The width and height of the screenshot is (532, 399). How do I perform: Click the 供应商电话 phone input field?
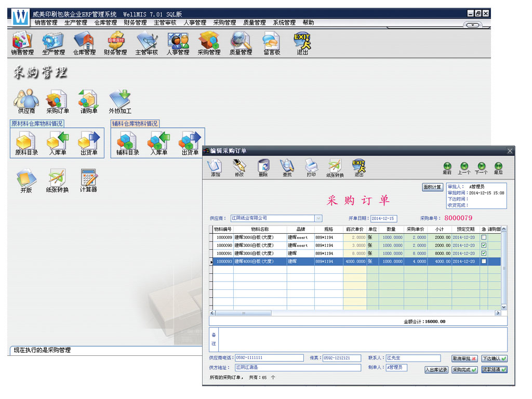[x=269, y=358]
